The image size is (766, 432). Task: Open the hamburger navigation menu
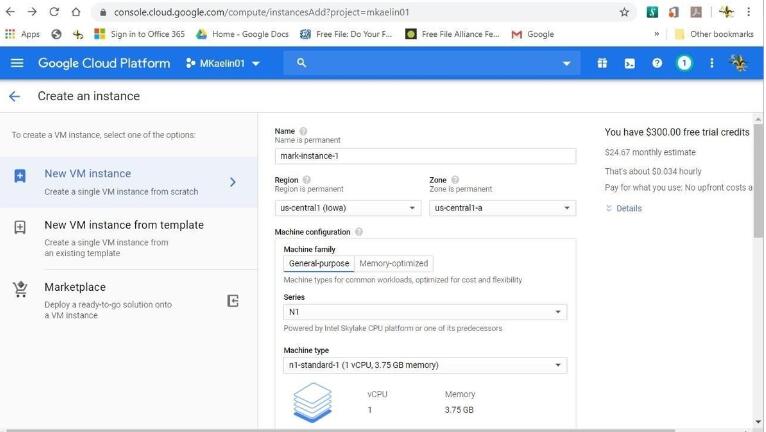point(17,63)
